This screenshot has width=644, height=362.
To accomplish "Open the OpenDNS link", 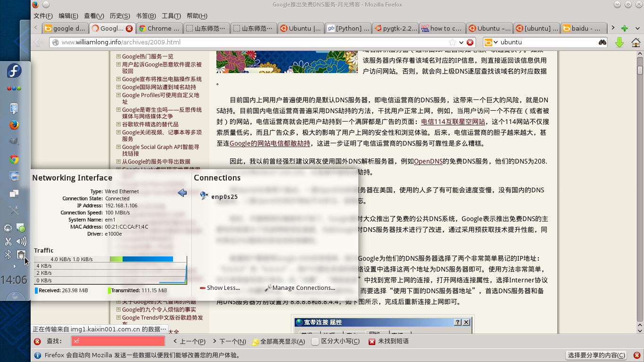I will [x=428, y=161].
